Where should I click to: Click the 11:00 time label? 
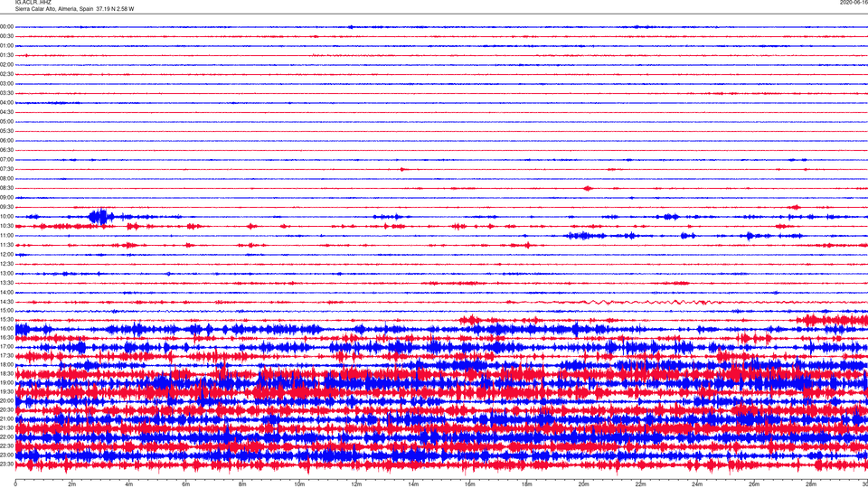tap(6, 236)
